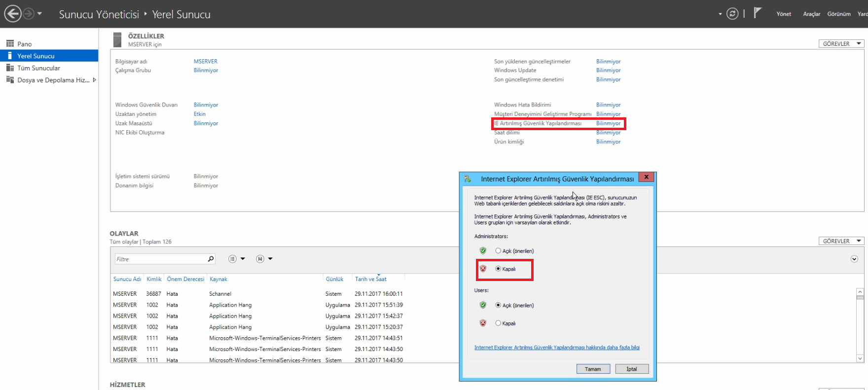This screenshot has height=390, width=868.
Task: Confirm the dialog with Tamam
Action: [593, 369]
